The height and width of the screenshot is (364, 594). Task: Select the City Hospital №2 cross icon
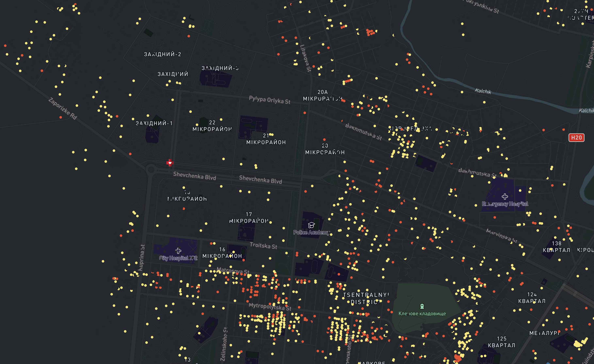point(178,251)
